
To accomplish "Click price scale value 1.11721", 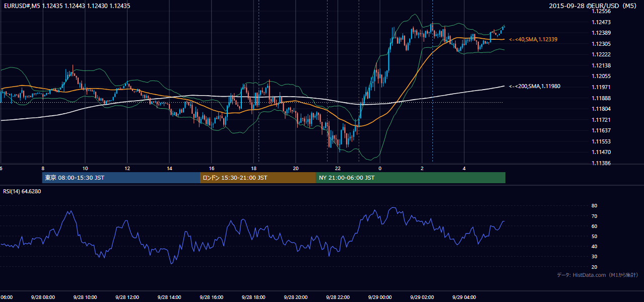I will (602, 120).
